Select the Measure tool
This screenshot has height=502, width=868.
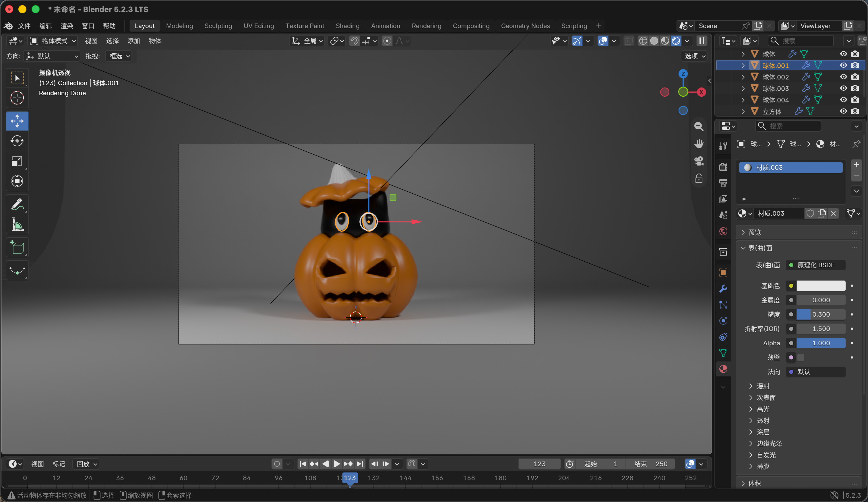tap(17, 225)
